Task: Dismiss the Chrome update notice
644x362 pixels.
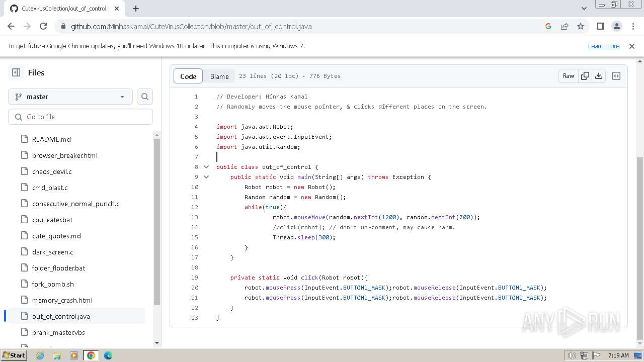Action: [x=632, y=46]
